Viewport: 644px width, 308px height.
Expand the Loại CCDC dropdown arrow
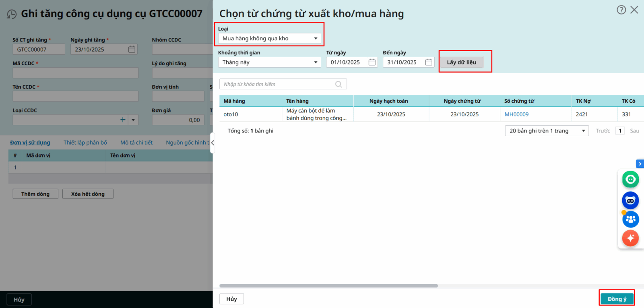coord(133,120)
